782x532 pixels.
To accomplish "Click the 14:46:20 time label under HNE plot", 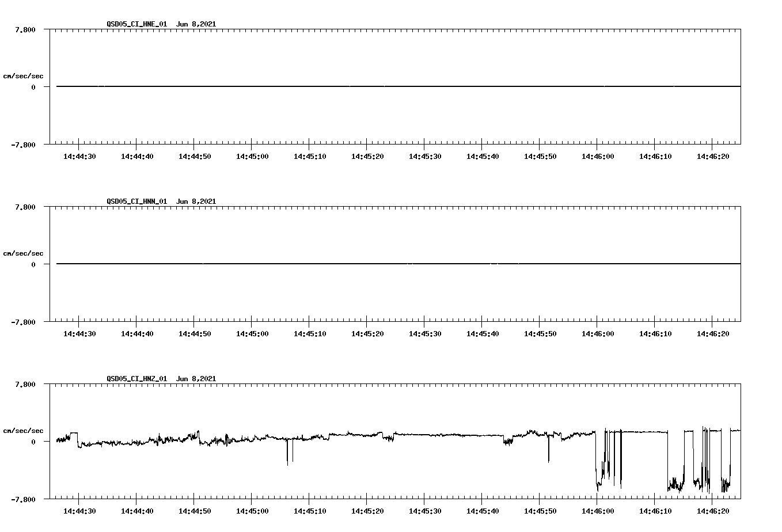I will click(x=713, y=156).
